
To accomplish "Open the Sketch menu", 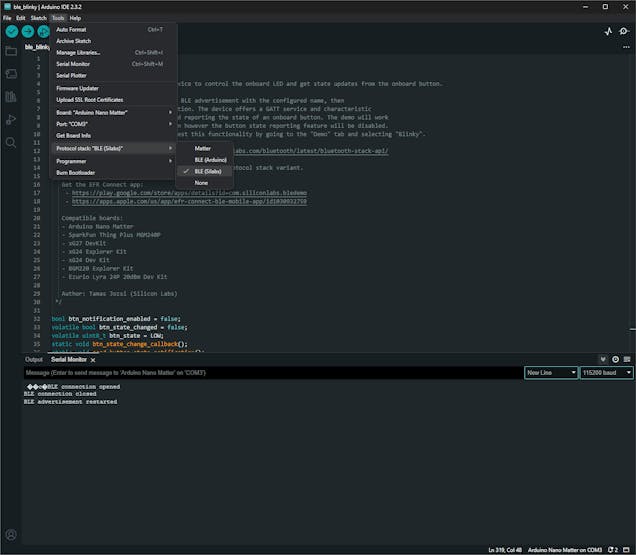I will pos(39,18).
